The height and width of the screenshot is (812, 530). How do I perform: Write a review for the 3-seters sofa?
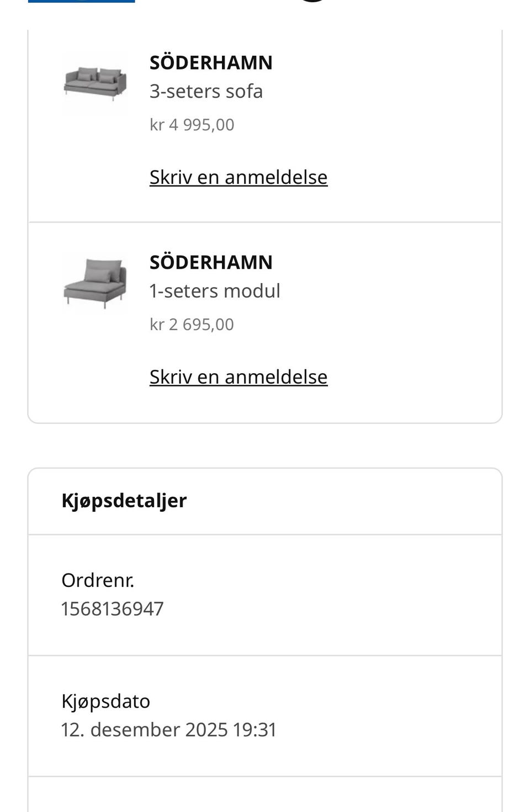(239, 177)
